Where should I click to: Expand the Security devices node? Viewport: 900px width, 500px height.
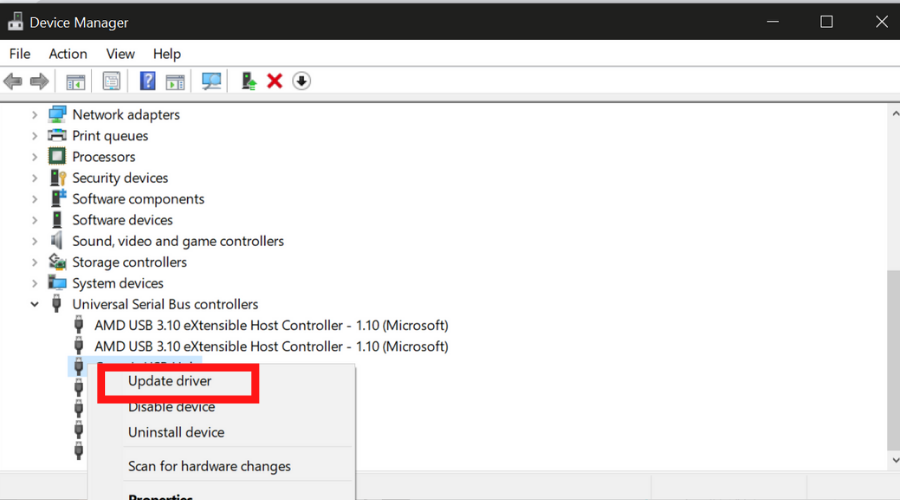click(34, 178)
